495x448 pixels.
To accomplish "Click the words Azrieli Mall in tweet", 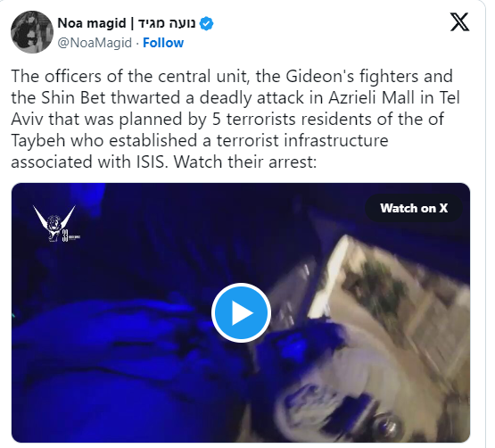I will 371,97.
